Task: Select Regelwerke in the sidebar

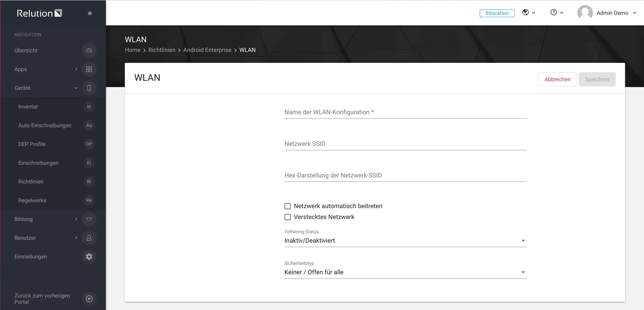Action: click(x=32, y=200)
